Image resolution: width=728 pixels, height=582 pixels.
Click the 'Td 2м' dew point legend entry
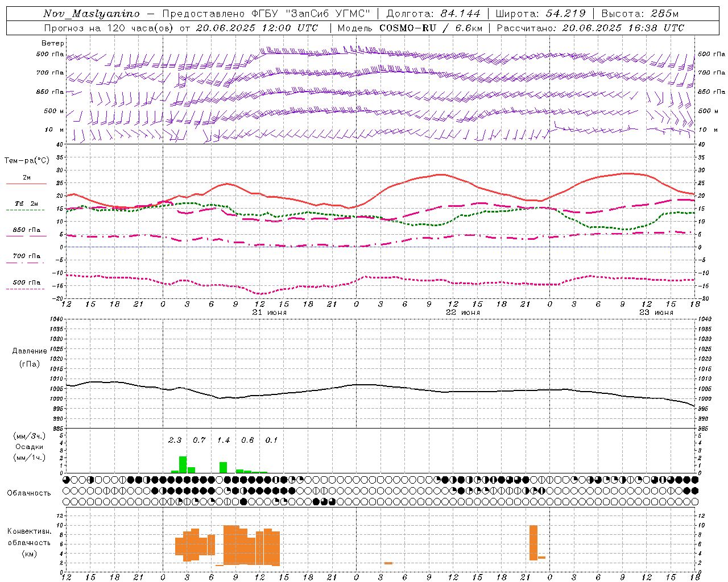coord(26,203)
